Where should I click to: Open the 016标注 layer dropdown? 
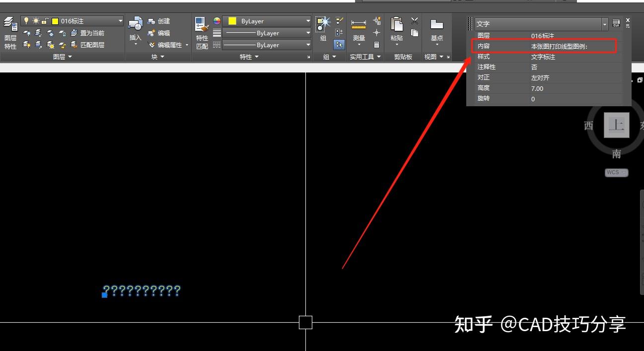[x=121, y=21]
